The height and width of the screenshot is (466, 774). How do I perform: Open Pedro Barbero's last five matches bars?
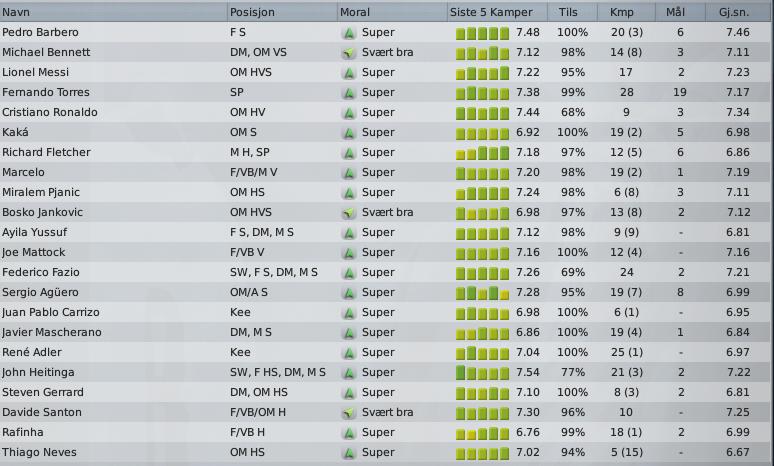482,34
